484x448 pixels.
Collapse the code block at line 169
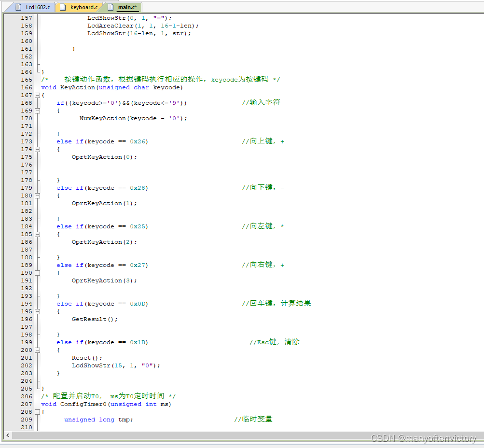(37, 111)
